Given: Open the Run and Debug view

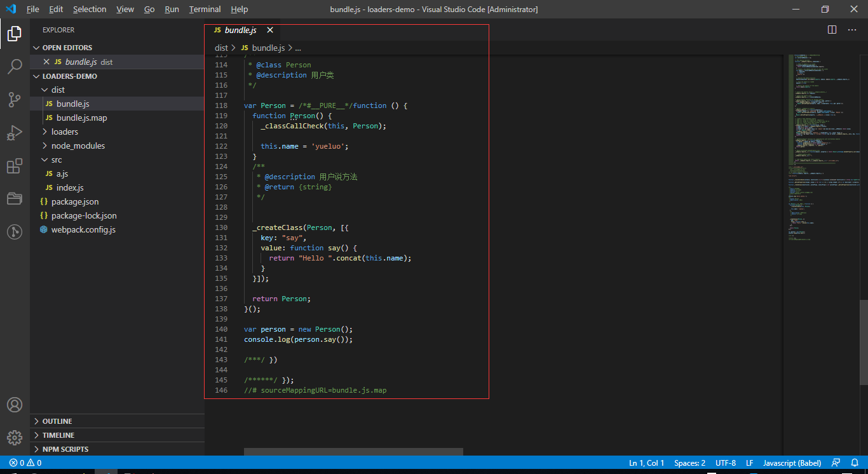Looking at the screenshot, I should coord(15,133).
